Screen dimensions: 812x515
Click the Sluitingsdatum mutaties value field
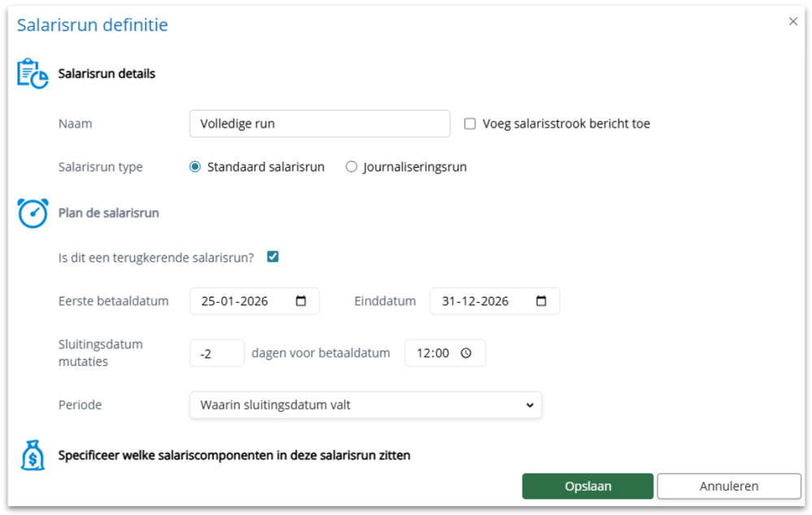216,352
